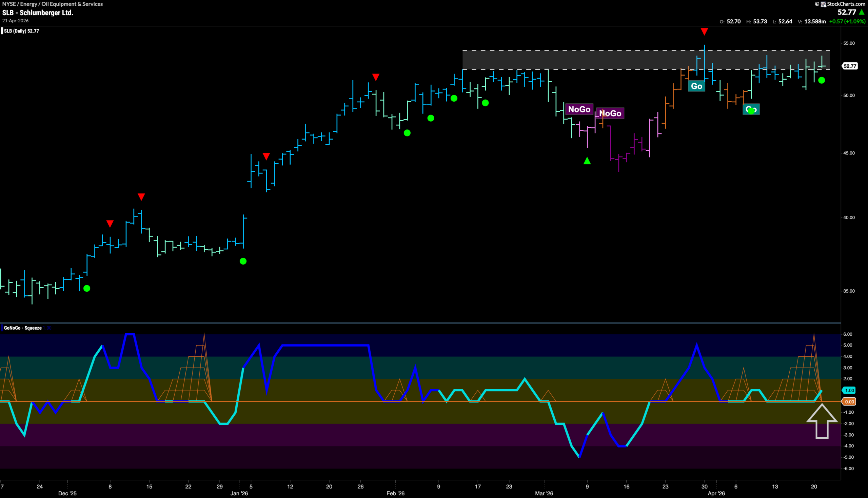Click the 45.00 price axis label
This screenshot has height=498, width=868.
[849, 153]
